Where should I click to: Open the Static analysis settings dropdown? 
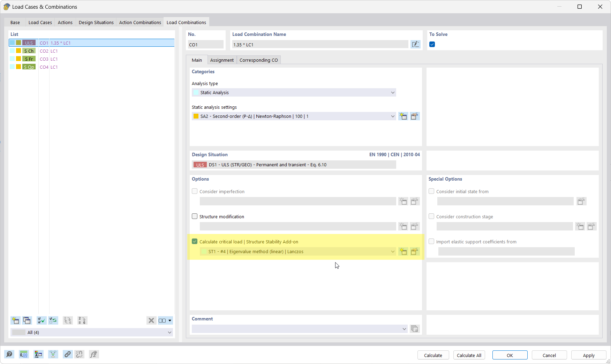point(393,116)
